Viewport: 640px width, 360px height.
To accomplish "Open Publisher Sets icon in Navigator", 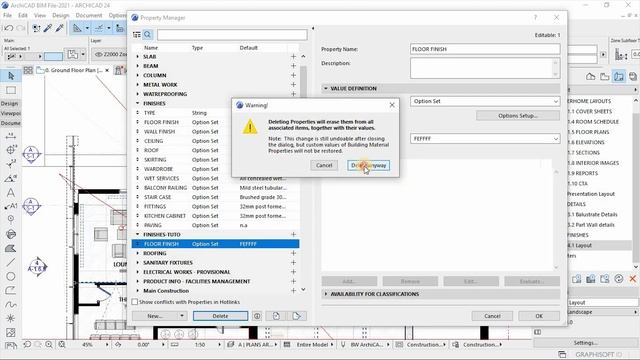I will [x=633, y=76].
